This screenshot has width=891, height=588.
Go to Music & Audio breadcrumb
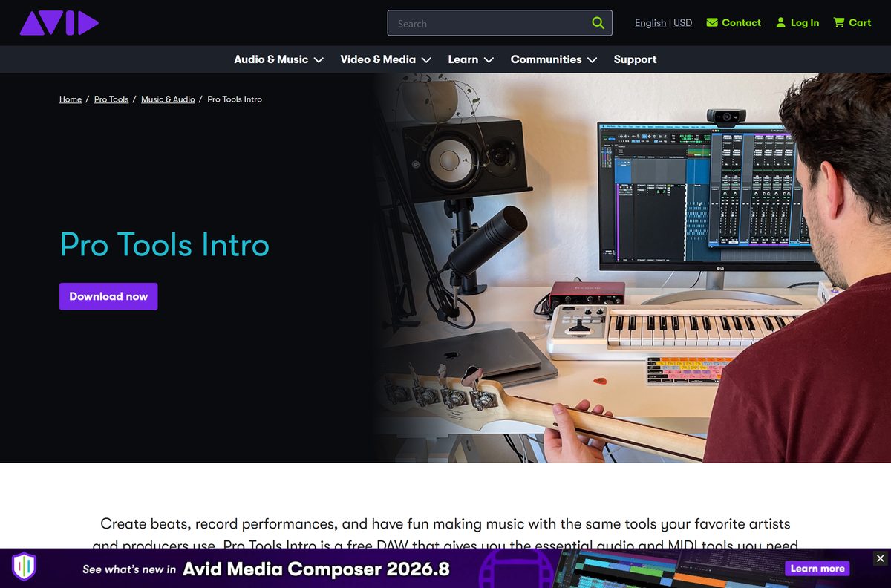(168, 99)
